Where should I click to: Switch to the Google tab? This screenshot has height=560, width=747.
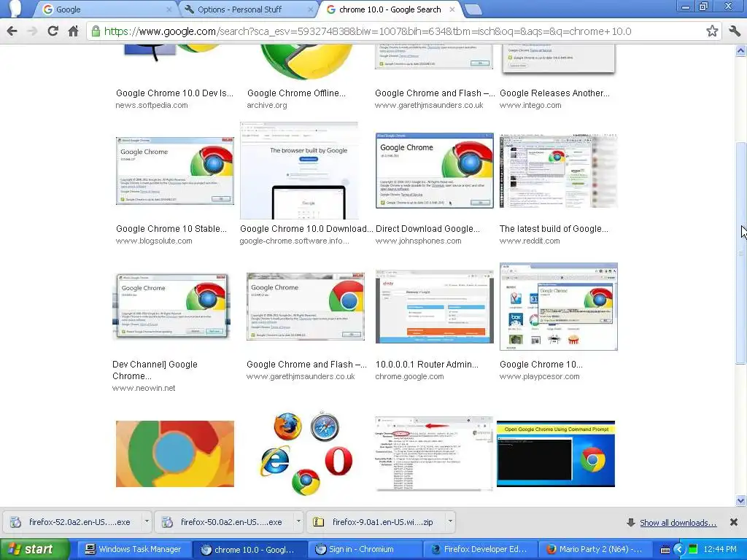(x=105, y=9)
